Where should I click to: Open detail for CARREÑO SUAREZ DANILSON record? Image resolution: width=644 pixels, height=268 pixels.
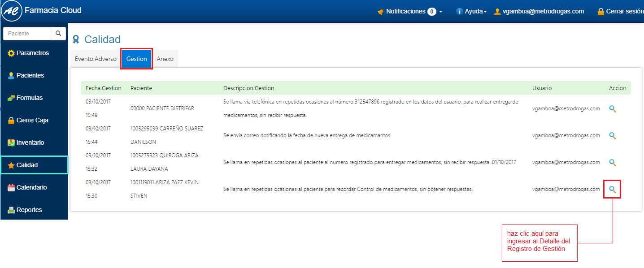pos(613,135)
